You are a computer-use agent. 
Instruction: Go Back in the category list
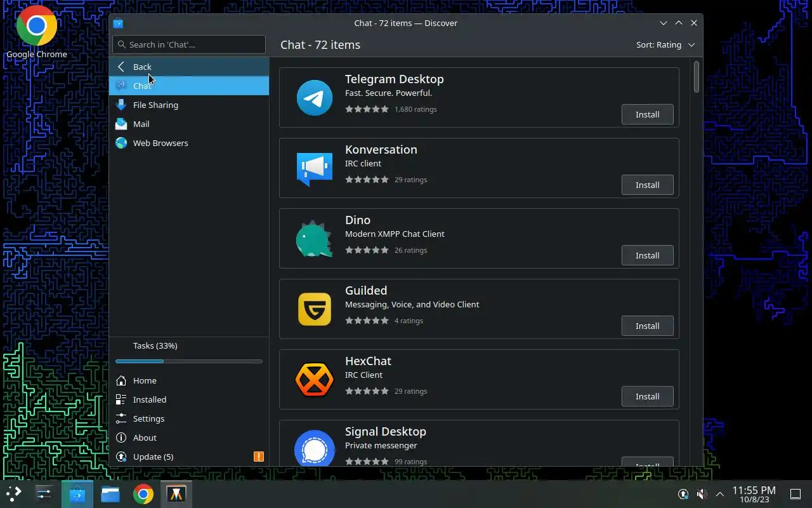coord(189,67)
